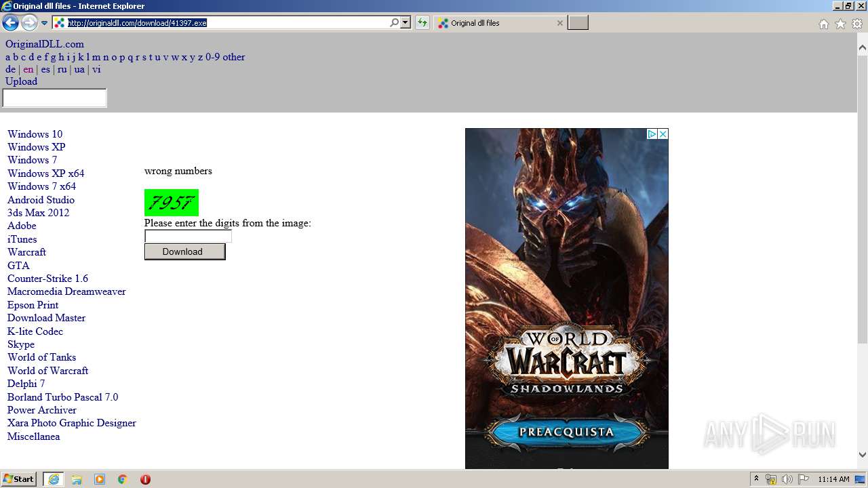Browse files starting with letter a
This screenshot has height=488, width=868.
[x=8, y=57]
